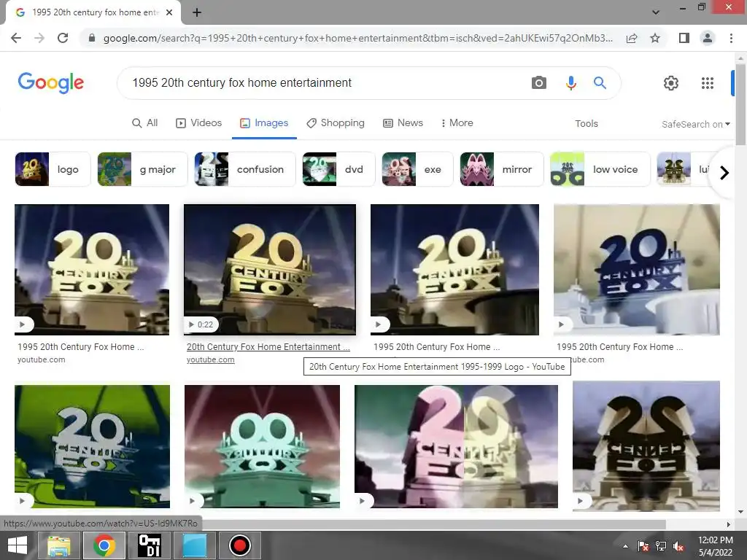Click the browser forward arrow
Viewport: 747px width, 560px height.
(x=39, y=38)
